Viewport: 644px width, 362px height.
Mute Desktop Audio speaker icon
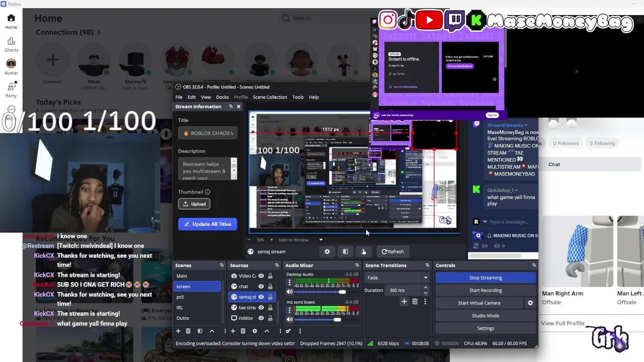pos(289,292)
